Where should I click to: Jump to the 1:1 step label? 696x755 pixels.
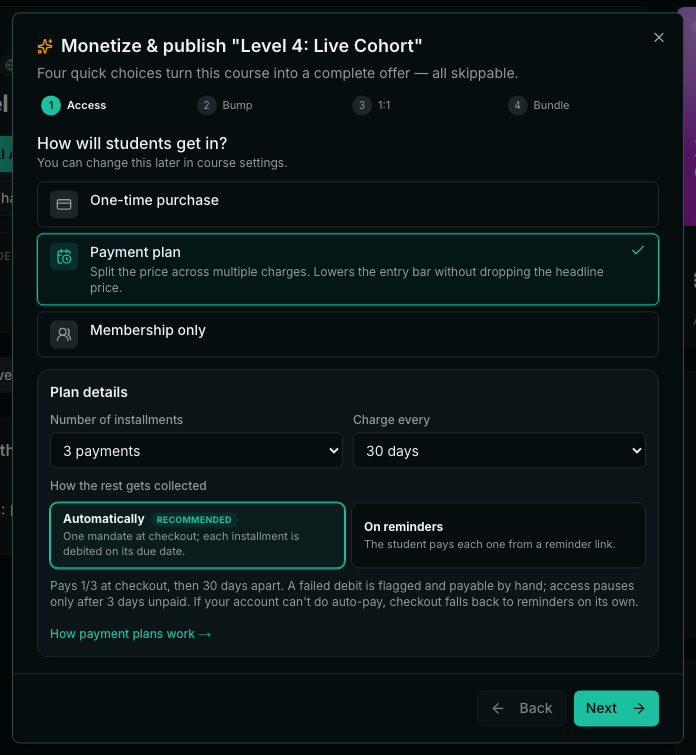pos(384,105)
